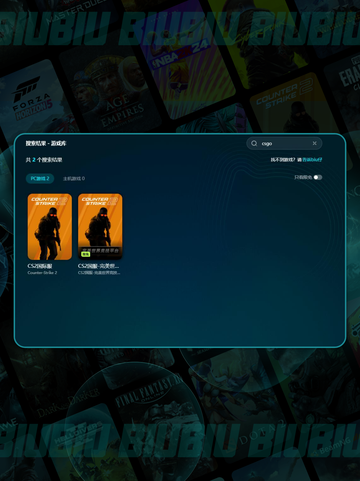
Task: Click the search results count text
Action: (x=44, y=160)
